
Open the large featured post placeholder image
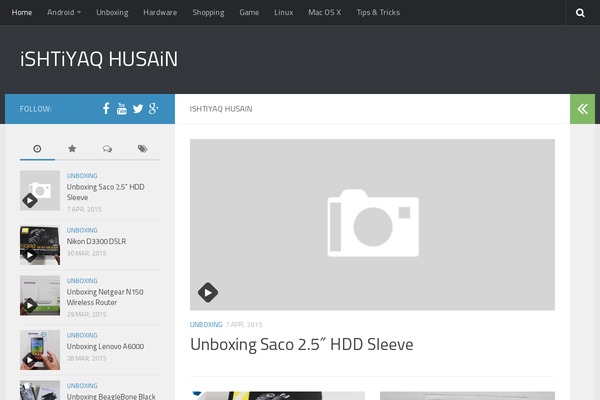click(372, 224)
